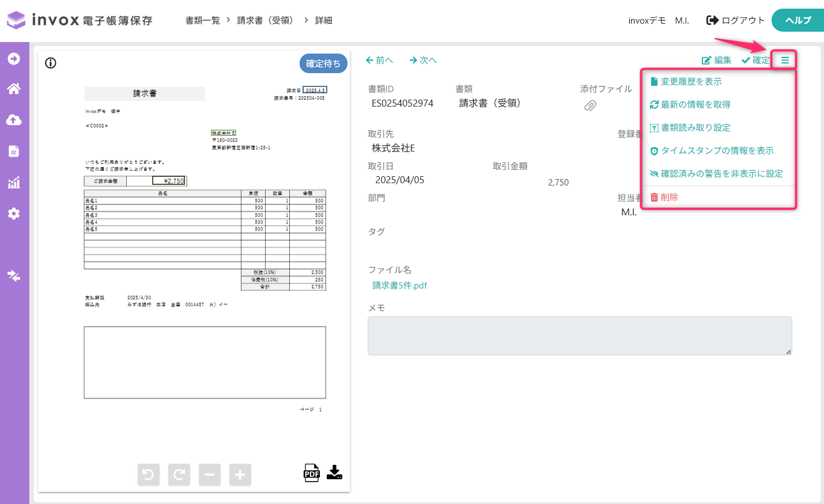Screen dimensions: 824x504
Task: Click inside the メモ text area
Action: pos(580,336)
